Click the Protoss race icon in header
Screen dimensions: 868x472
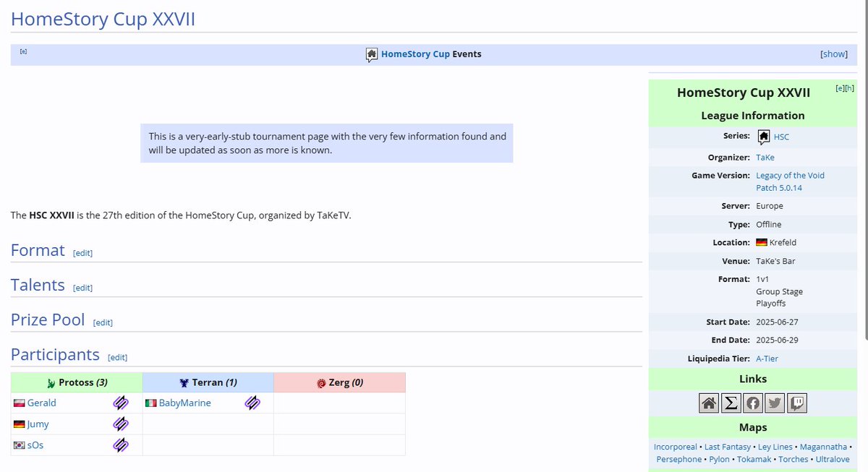pyautogui.click(x=51, y=383)
